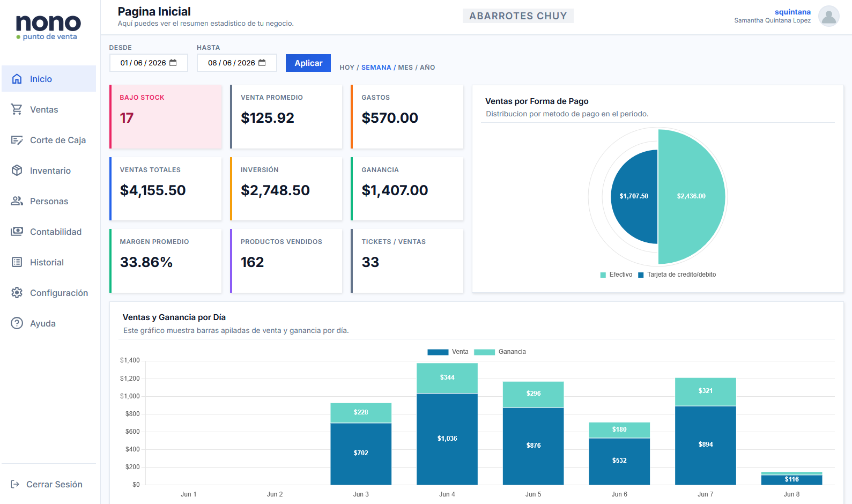Open the Contabilidad money icon
This screenshot has width=852, height=504.
click(x=17, y=232)
